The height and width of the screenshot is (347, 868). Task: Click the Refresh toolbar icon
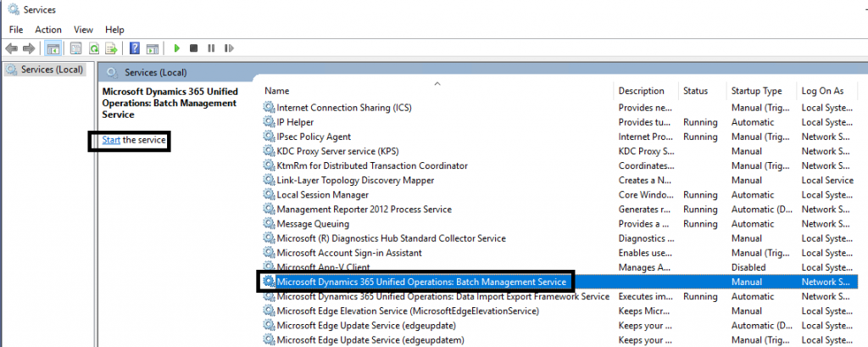92,48
